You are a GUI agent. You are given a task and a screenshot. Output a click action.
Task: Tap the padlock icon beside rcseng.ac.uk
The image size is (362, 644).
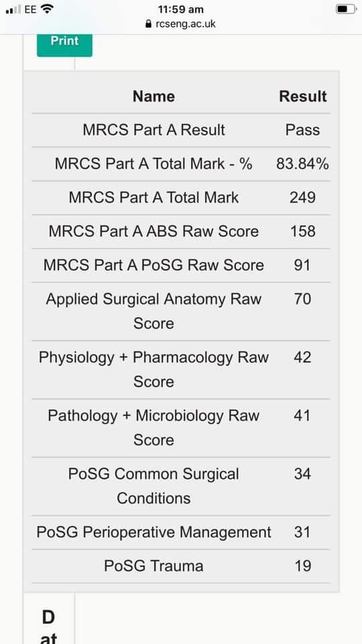[149, 24]
